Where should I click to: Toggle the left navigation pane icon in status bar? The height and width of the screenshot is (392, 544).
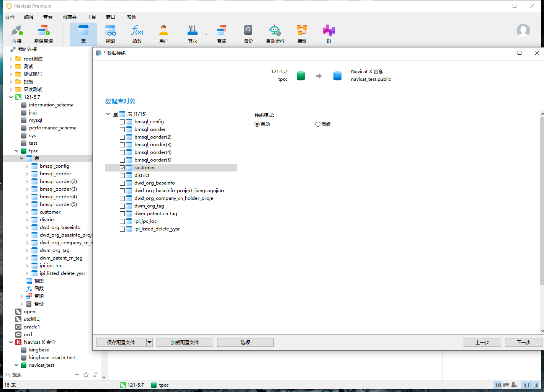click(x=526, y=385)
